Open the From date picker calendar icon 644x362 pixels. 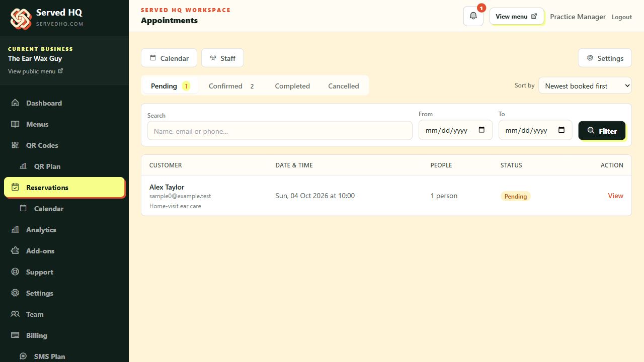(x=481, y=130)
